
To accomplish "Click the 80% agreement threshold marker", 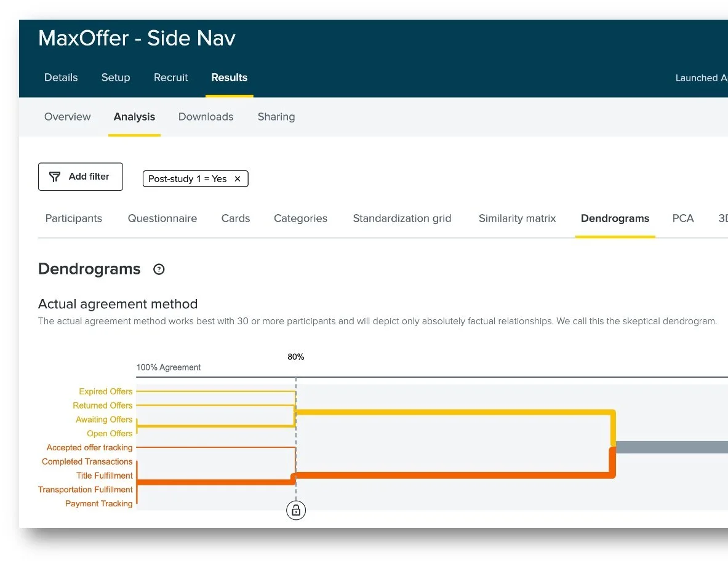I will 296,357.
